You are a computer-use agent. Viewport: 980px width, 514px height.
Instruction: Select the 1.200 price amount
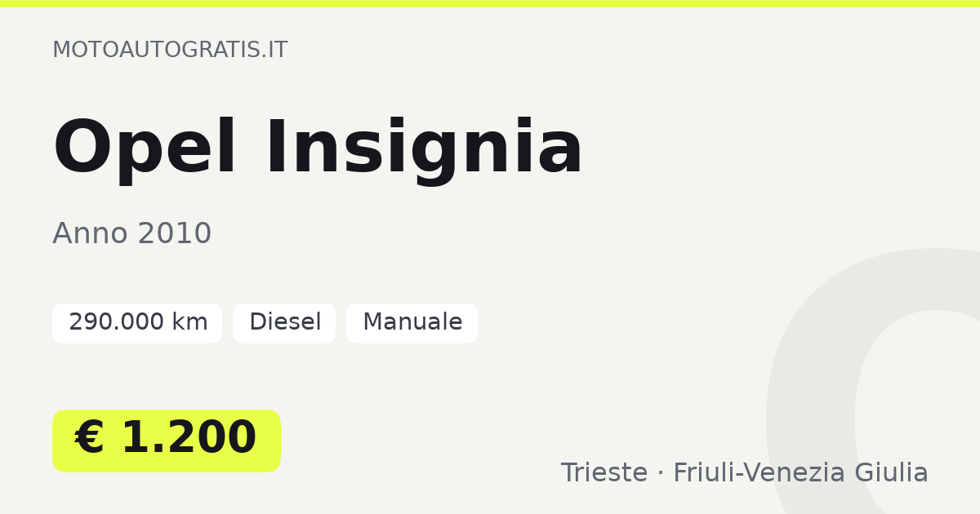[x=189, y=439]
